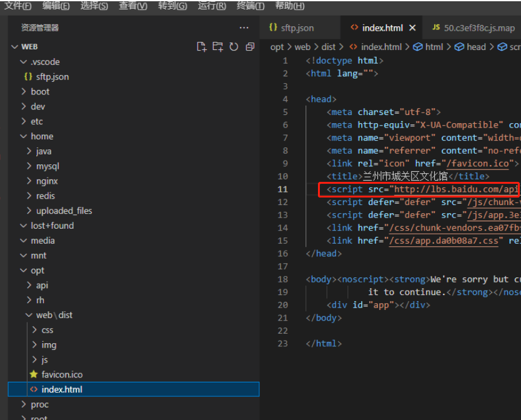This screenshot has height=420, width=521.
Task: Close the index.html editor tab
Action: tap(412, 28)
